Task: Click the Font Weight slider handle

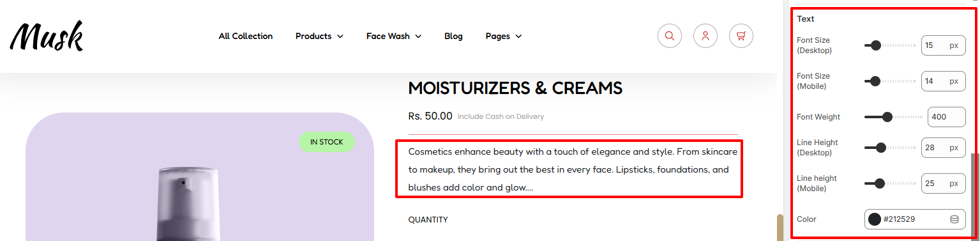Action: pyautogui.click(x=887, y=117)
